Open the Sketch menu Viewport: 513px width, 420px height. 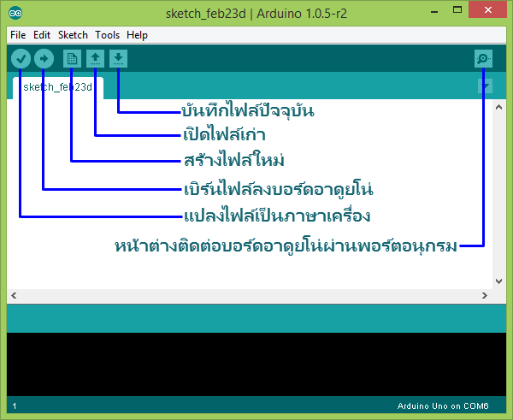tap(73, 35)
